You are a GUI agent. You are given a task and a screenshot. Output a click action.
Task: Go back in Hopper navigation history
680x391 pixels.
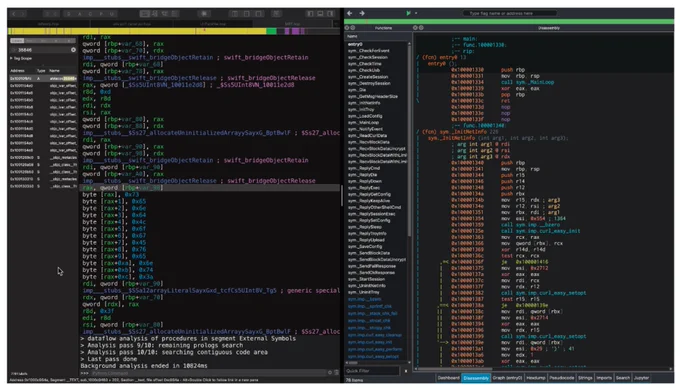pos(13,14)
